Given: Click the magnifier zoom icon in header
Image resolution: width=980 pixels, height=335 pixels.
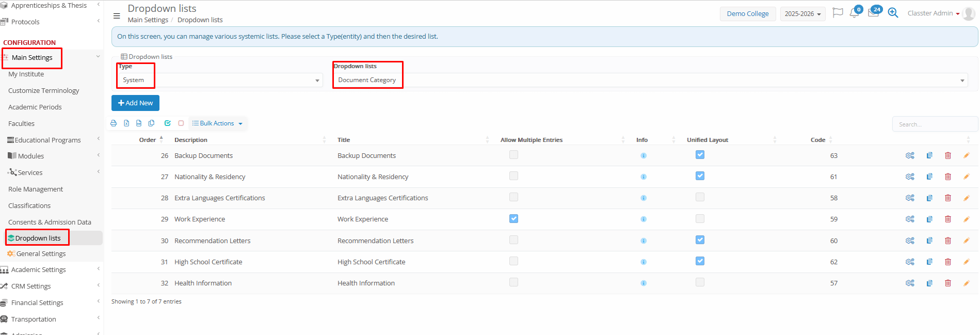Looking at the screenshot, I should 893,13.
